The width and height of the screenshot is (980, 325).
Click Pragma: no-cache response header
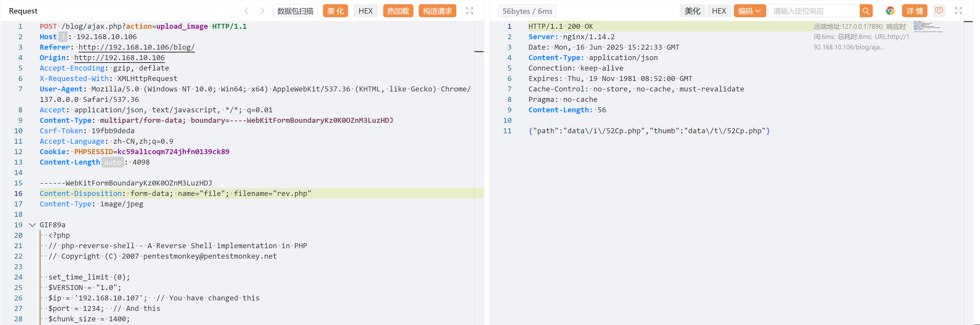(x=563, y=100)
